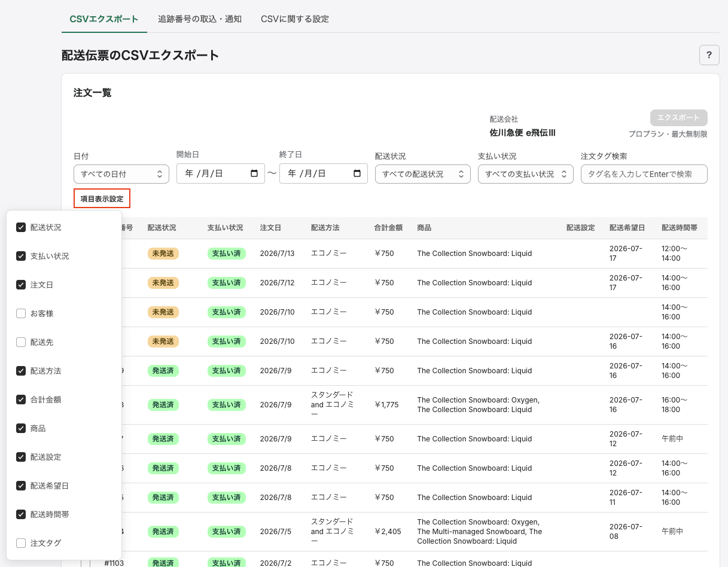Click the 合計金額 table column header
728x567 pixels.
(x=388, y=228)
